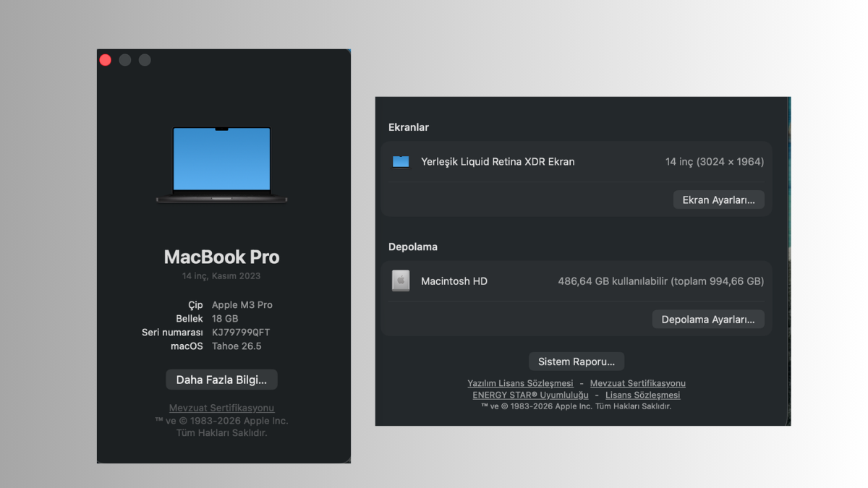
Task: Click the Apple M3 Pro chip value
Action: [x=242, y=305]
